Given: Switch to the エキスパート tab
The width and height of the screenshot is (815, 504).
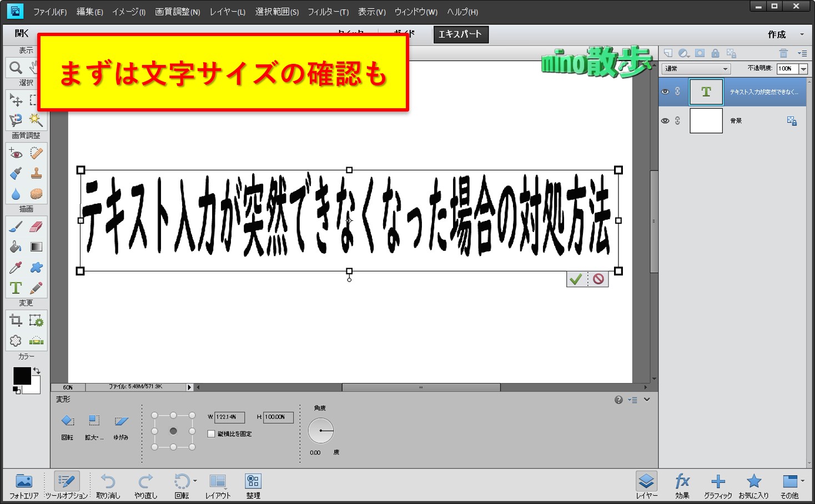Looking at the screenshot, I should [x=460, y=34].
